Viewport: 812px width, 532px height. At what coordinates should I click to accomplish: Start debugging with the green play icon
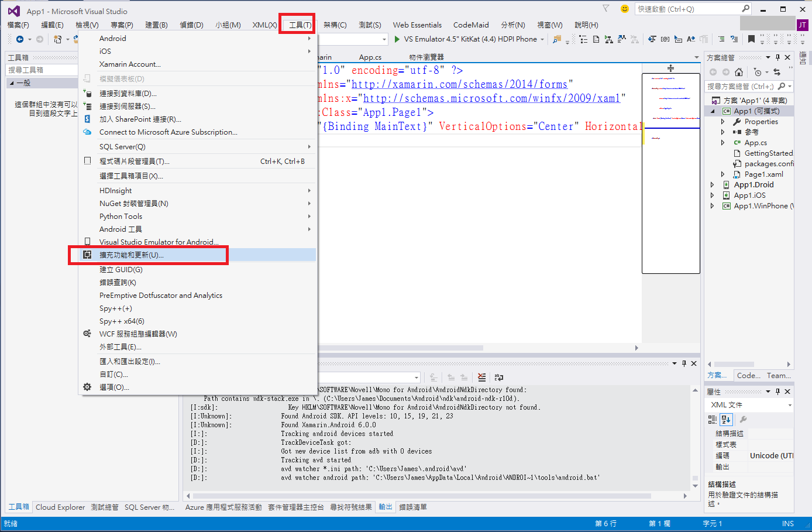(x=397, y=39)
